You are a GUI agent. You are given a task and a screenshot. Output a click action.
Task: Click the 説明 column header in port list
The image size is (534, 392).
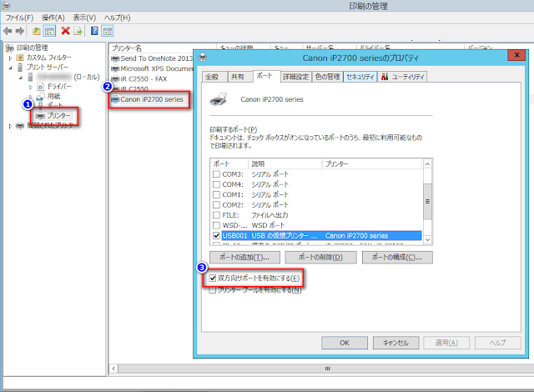coord(285,164)
